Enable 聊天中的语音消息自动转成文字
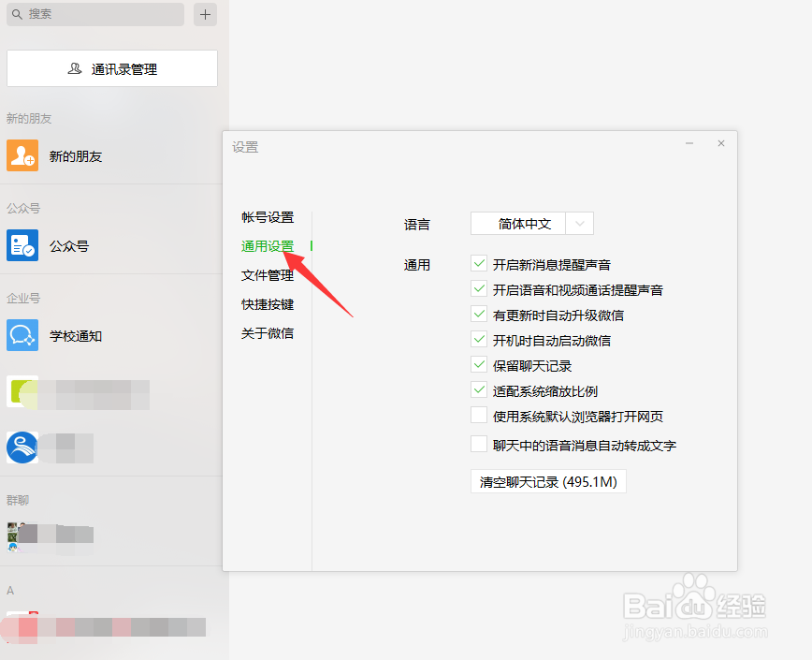The image size is (812, 660). coord(479,444)
